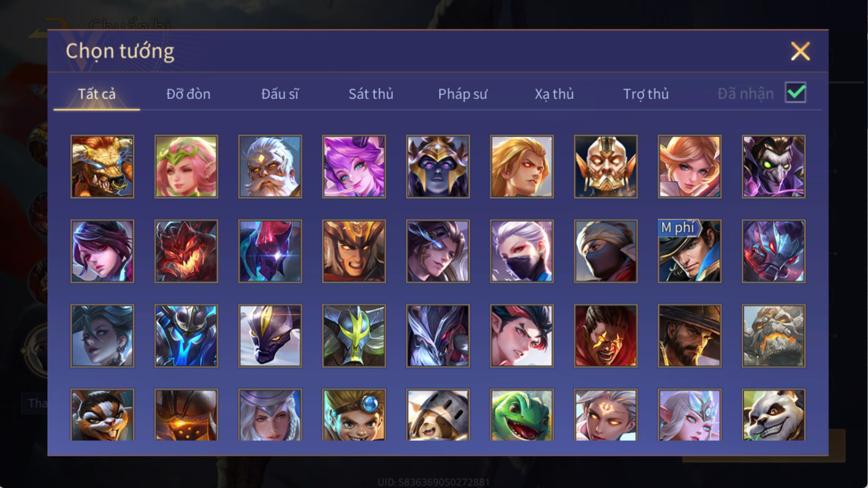View the "Đấu sĩ" heroes tab
Screen dimensions: 868x488
point(280,94)
